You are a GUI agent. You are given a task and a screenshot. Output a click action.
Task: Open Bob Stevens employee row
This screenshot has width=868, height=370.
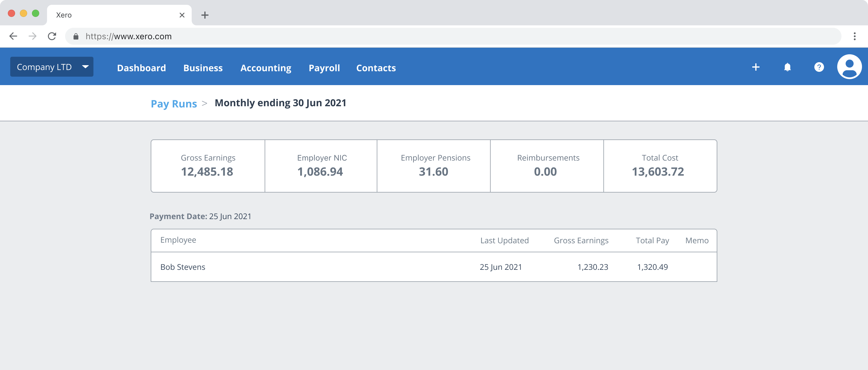183,267
